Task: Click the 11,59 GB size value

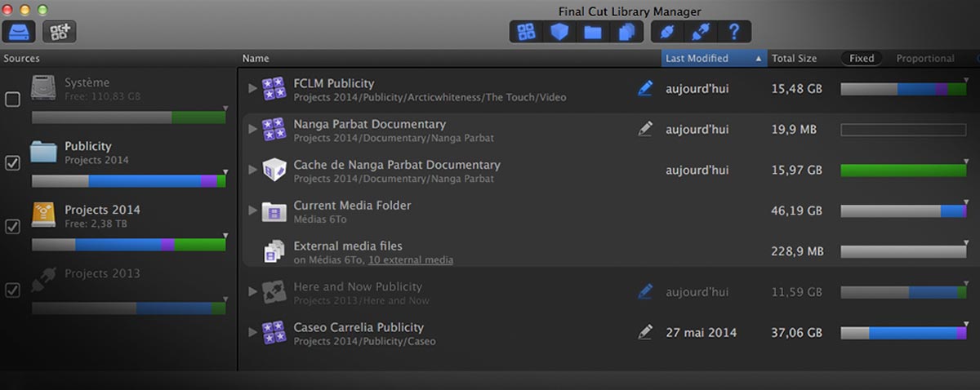Action: [x=797, y=291]
